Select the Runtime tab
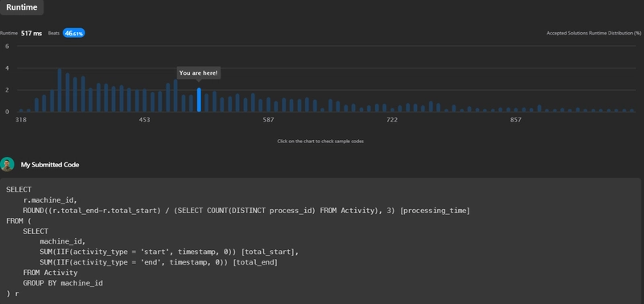Image resolution: width=644 pixels, height=304 pixels. (x=22, y=7)
